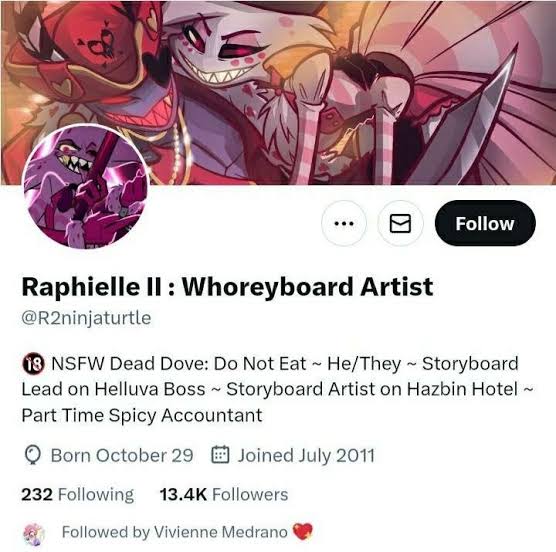View the Hazbin Hotel header banner image
556x552 pixels.
[x=278, y=92]
